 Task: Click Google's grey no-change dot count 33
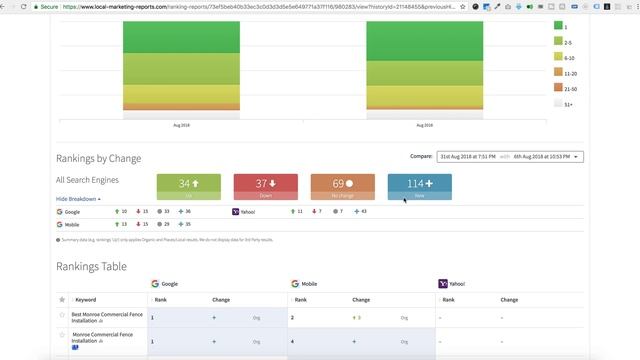coord(163,211)
